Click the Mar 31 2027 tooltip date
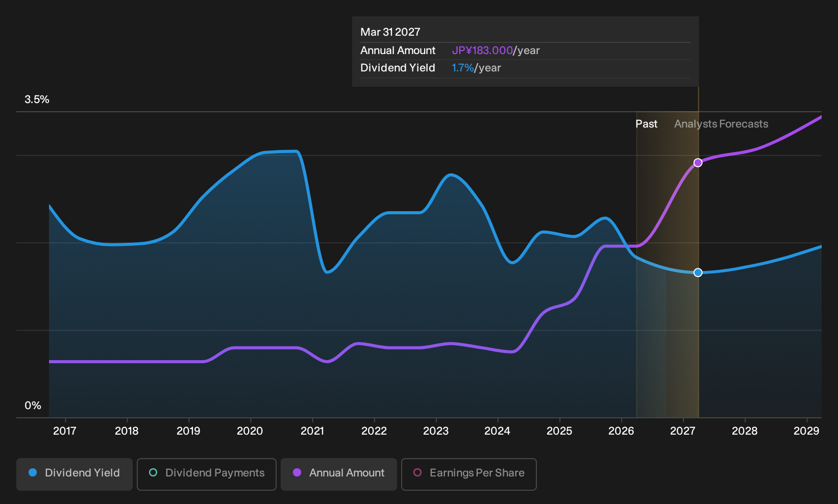The height and width of the screenshot is (504, 838). (x=390, y=32)
